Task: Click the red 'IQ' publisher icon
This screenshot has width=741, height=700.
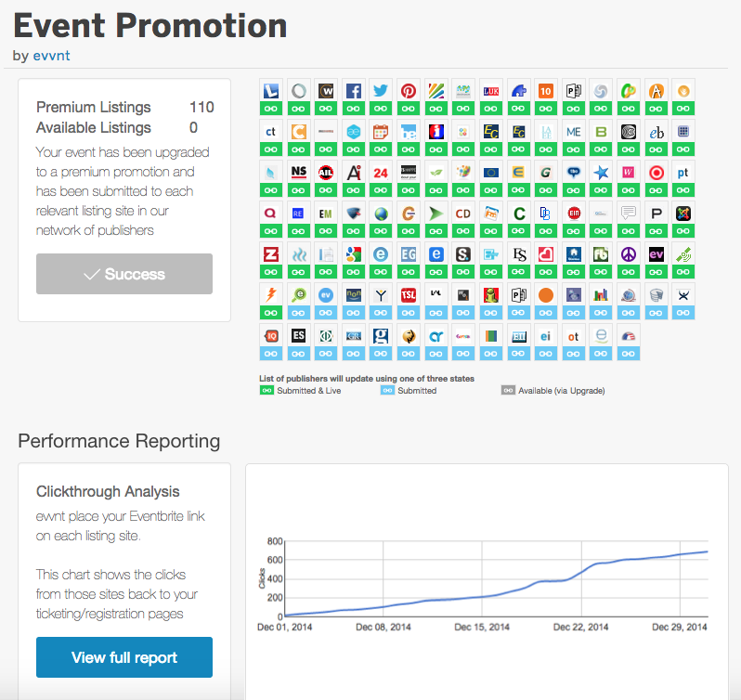Action: pyautogui.click(x=271, y=336)
